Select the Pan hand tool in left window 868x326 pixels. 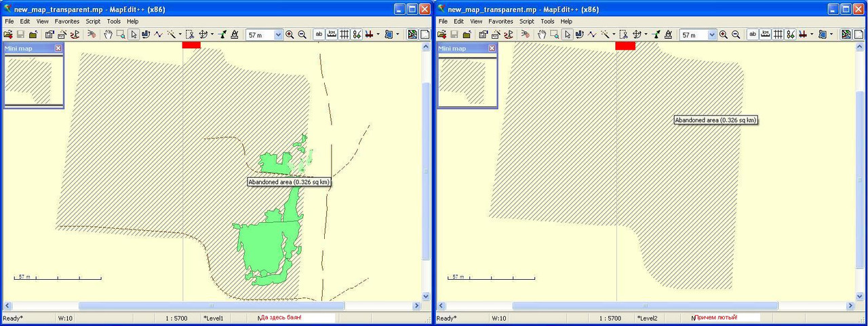108,35
